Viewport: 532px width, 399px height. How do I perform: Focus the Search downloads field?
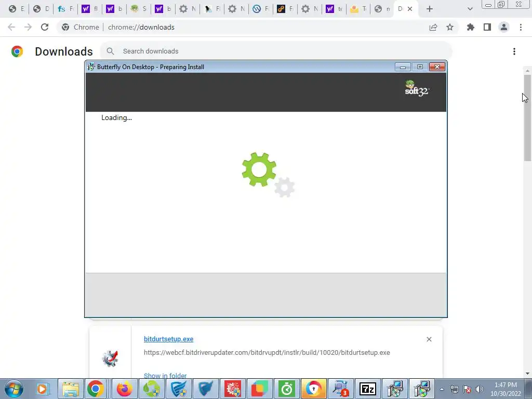(275, 51)
